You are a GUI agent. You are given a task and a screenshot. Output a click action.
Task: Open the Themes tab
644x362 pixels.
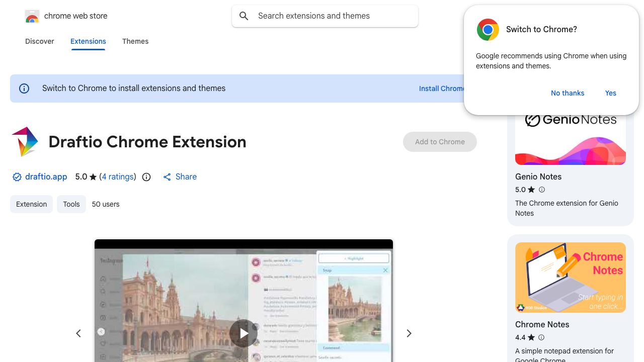[x=135, y=41]
